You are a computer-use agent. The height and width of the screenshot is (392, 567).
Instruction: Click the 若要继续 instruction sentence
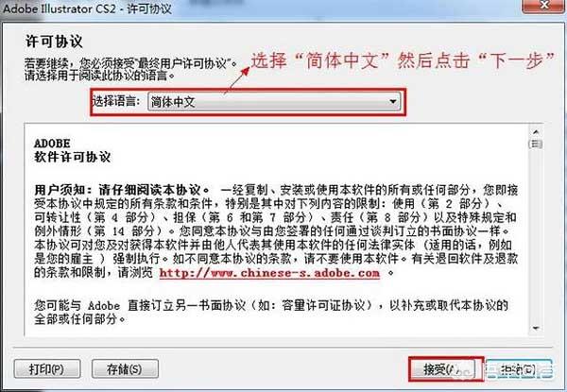click(130, 63)
